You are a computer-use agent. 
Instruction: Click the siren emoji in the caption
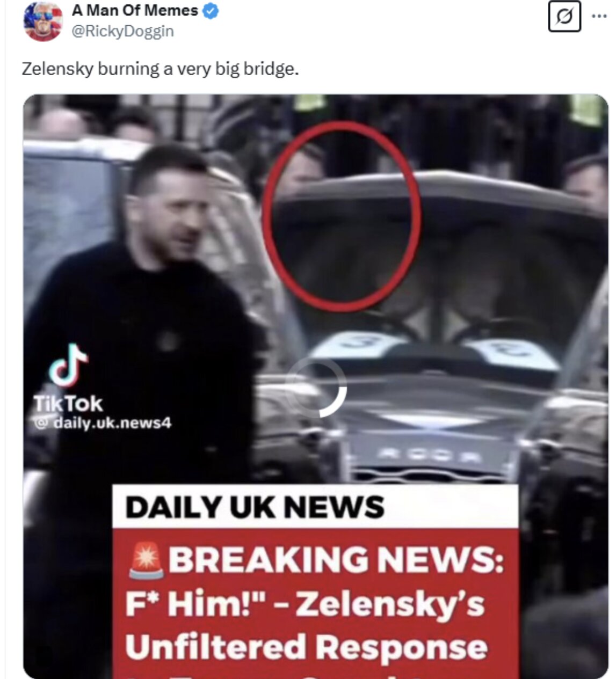[146, 560]
